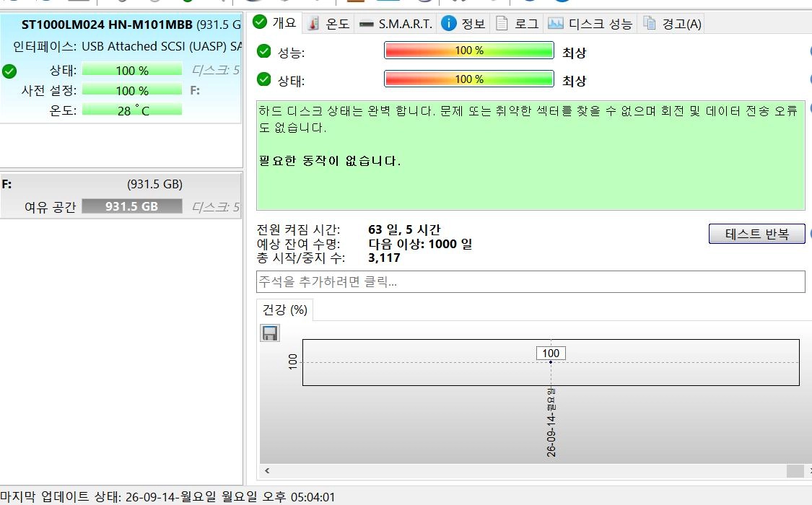Open the 로그 log tab
Viewport: 812px width, 505px height.
click(516, 24)
